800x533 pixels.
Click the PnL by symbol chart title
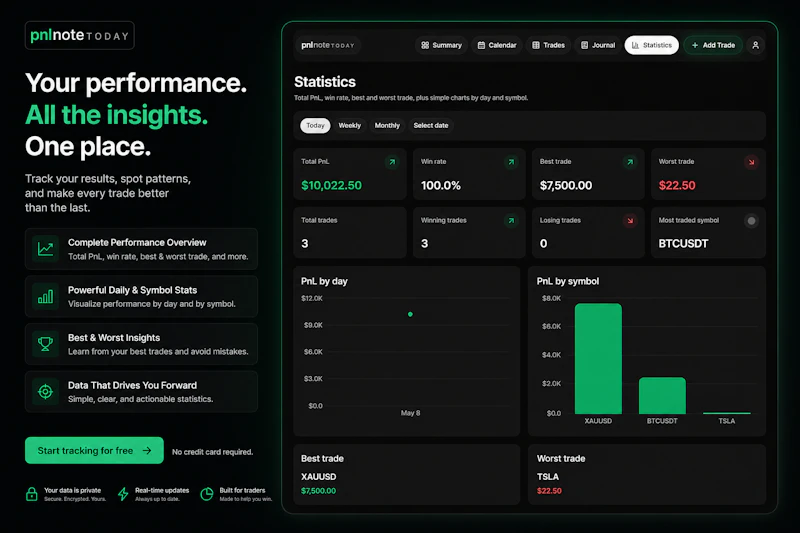[568, 282]
